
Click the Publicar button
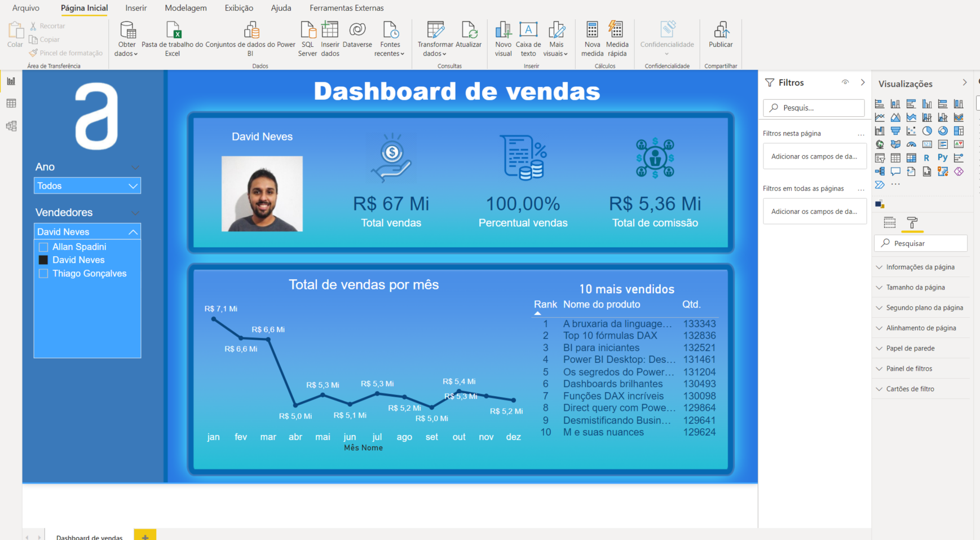pos(721,35)
